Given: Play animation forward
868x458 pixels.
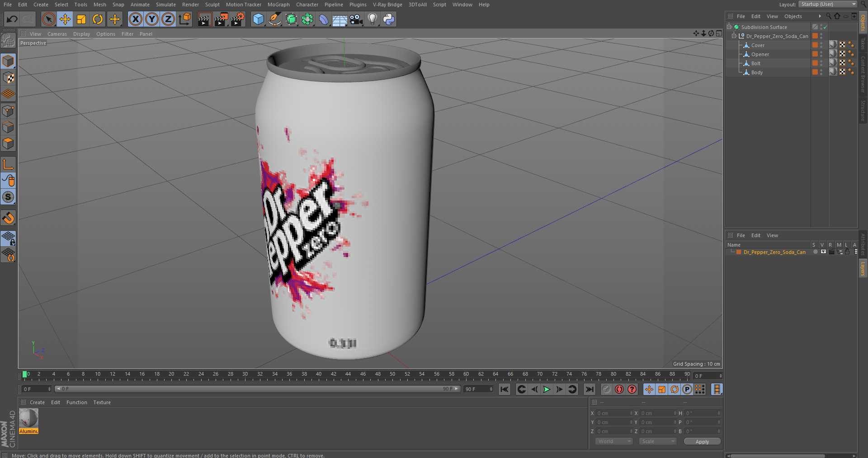Looking at the screenshot, I should pyautogui.click(x=547, y=389).
